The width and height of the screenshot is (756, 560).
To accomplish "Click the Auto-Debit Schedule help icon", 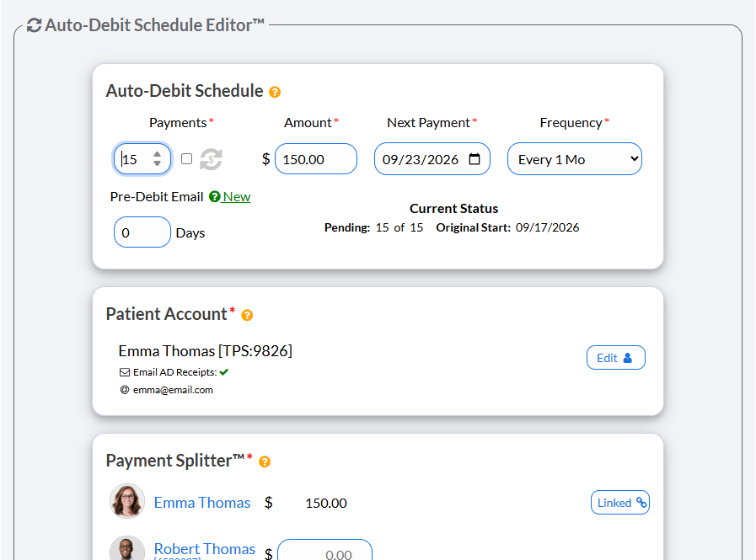I will click(275, 92).
